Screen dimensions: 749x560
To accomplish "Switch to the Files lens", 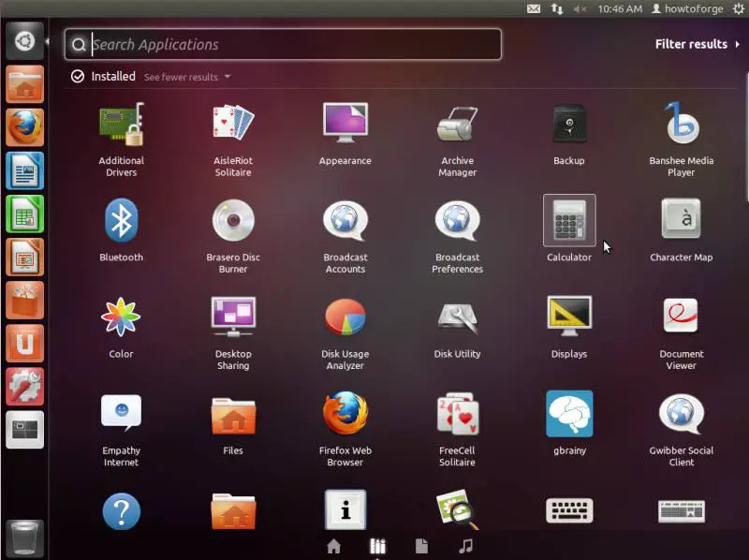I will (x=421, y=546).
